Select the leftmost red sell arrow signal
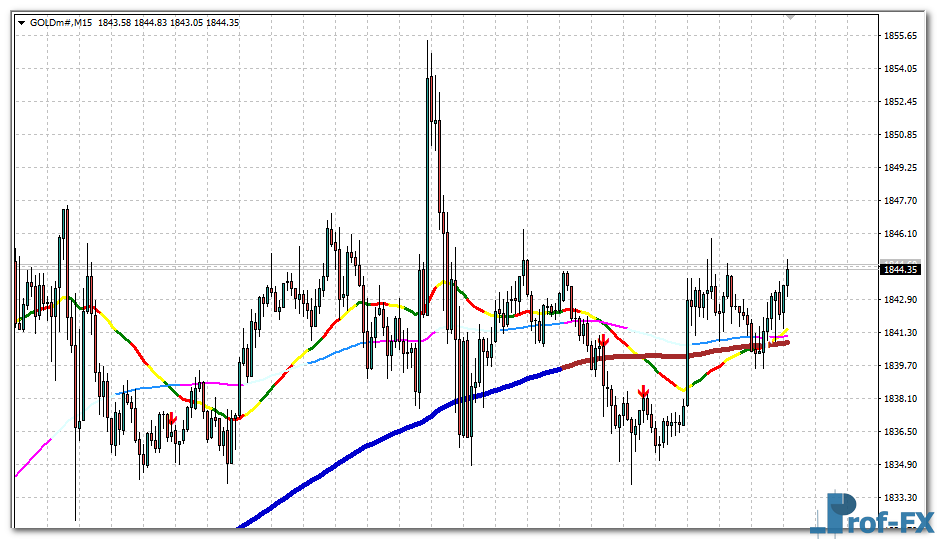Screen dimensions: 937x539 click(172, 419)
